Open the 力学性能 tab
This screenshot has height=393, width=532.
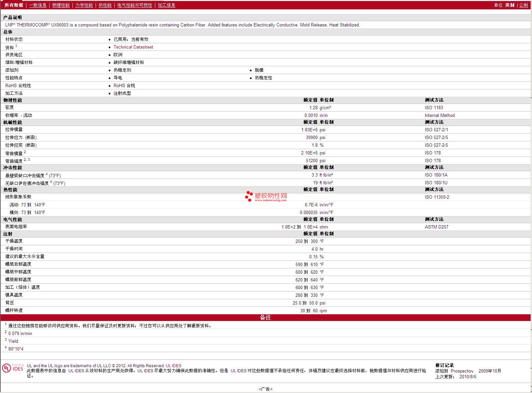84,5
